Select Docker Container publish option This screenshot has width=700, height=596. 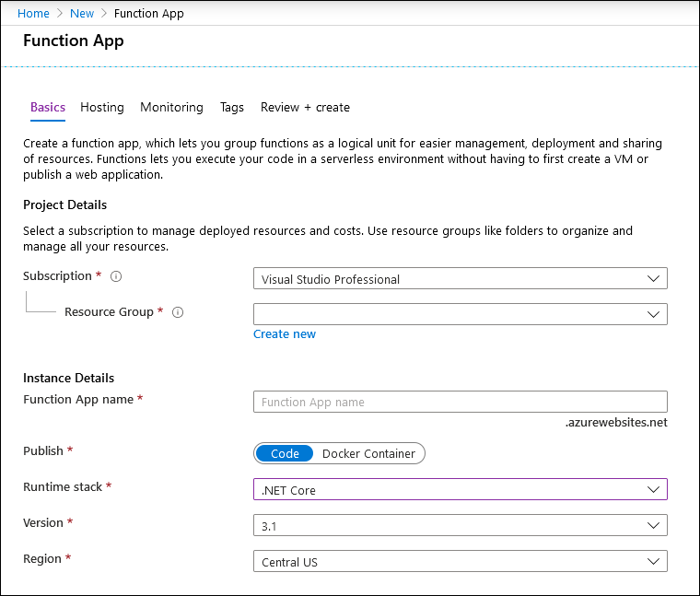pyautogui.click(x=368, y=453)
